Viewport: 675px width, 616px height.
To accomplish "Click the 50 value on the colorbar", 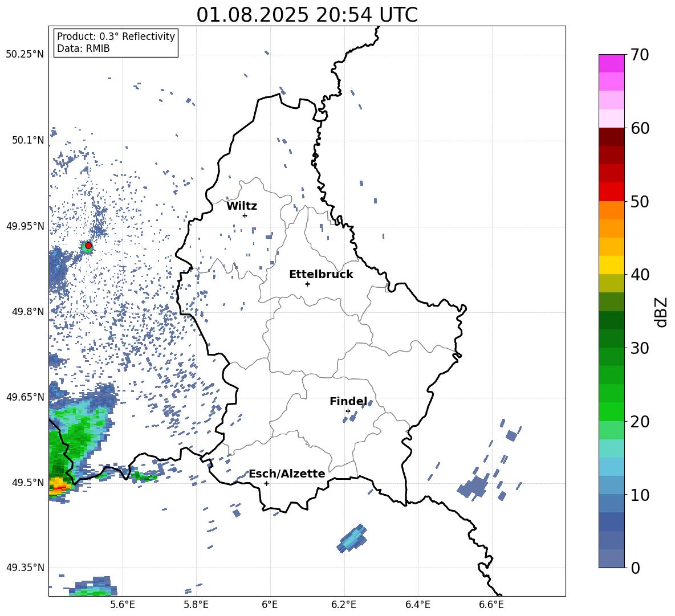I will (640, 202).
